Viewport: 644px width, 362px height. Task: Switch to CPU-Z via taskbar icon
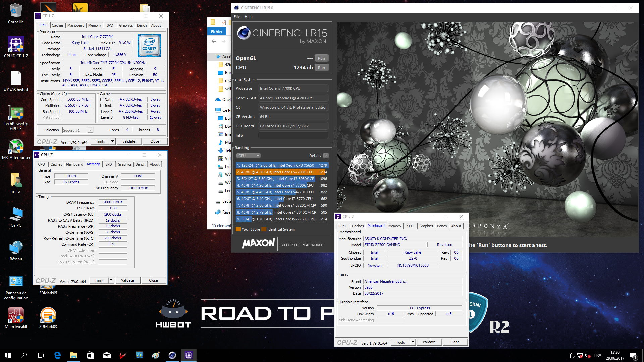(189, 355)
